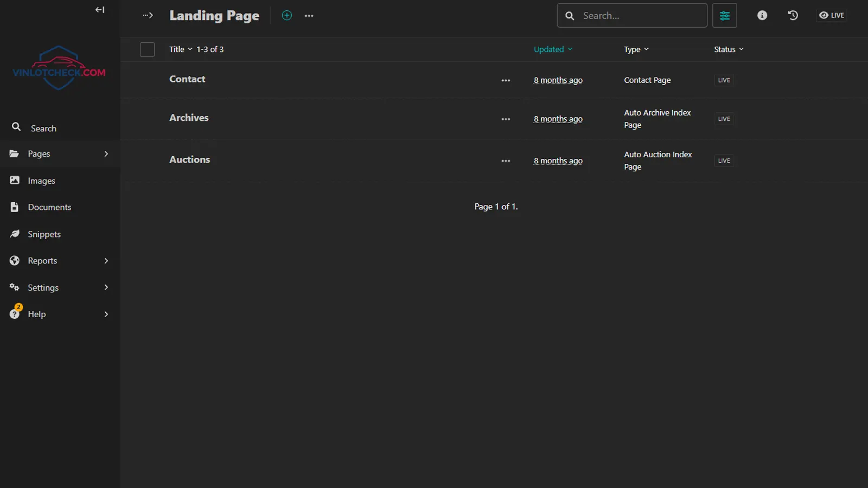Open the Updated column sort dropdown
This screenshot has height=488, width=868.
tap(552, 49)
